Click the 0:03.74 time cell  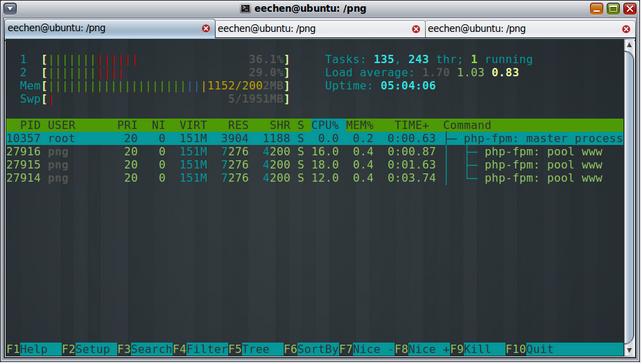coord(412,178)
